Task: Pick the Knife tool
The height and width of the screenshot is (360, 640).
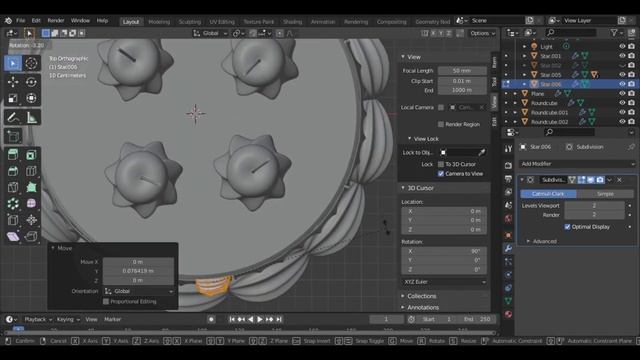Action: tap(13, 187)
